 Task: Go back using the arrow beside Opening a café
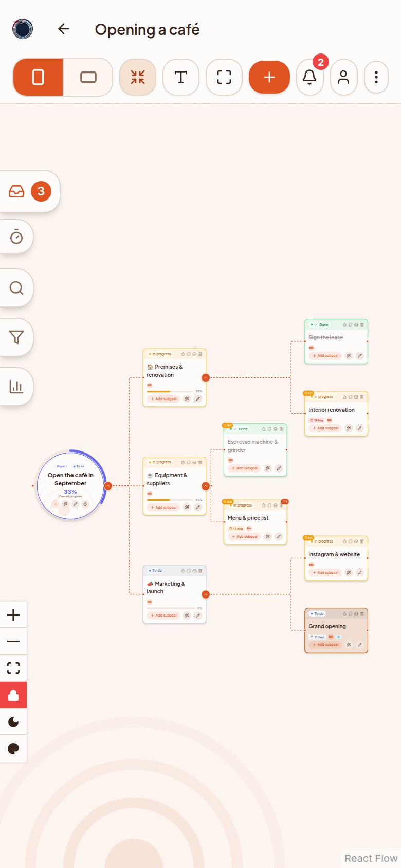click(64, 29)
